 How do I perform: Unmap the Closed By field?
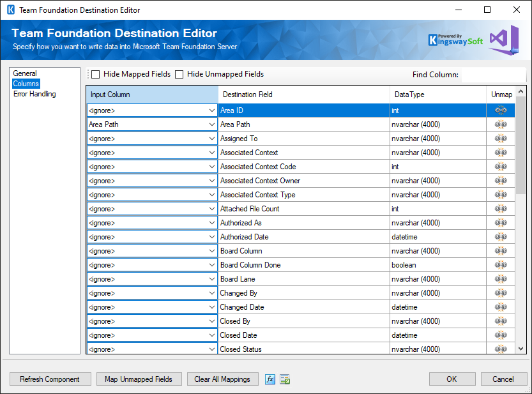click(501, 321)
